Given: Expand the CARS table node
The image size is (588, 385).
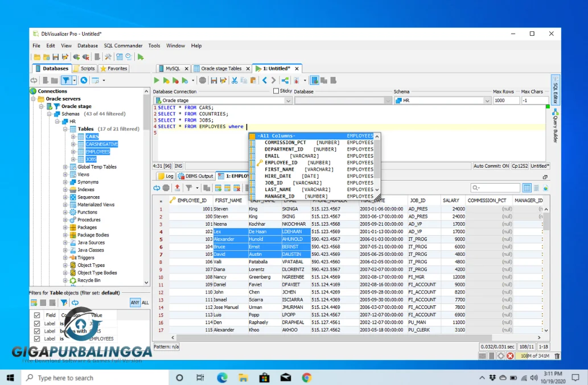Looking at the screenshot, I should (73, 136).
